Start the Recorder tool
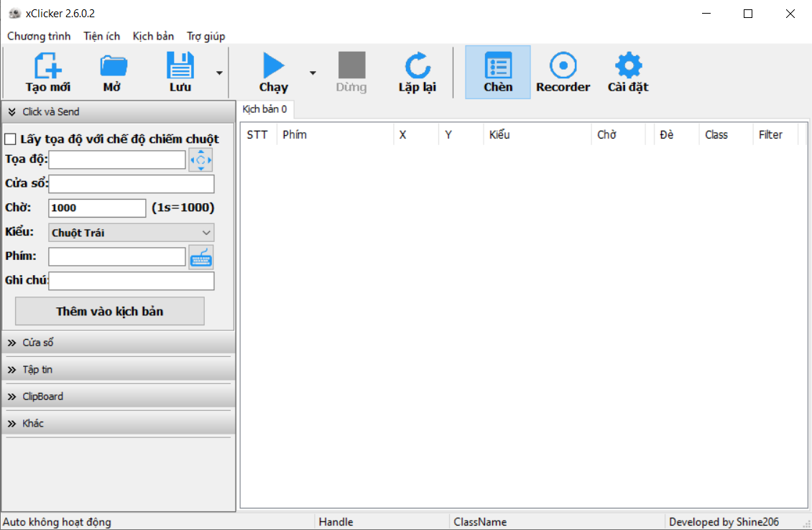This screenshot has height=530, width=812. point(563,72)
